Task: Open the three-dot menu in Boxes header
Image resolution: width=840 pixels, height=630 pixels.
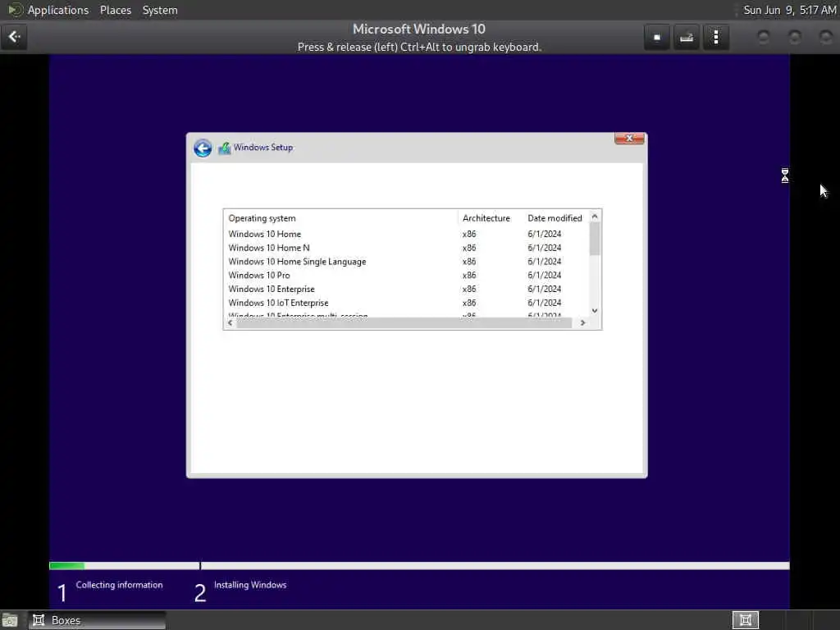Action: pos(715,37)
